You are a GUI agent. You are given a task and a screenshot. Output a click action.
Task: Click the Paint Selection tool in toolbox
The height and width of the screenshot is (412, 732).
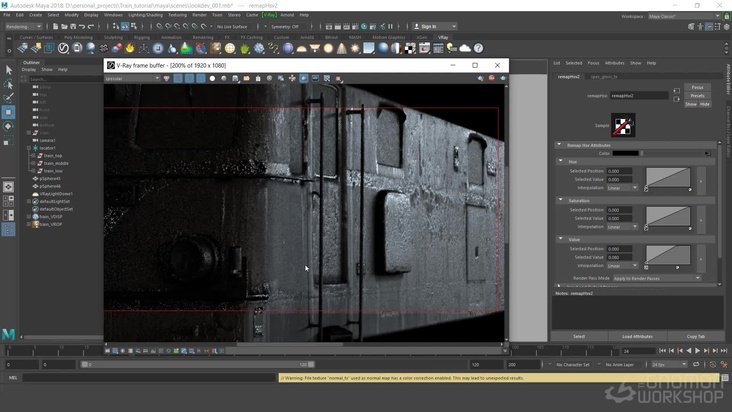(x=9, y=98)
